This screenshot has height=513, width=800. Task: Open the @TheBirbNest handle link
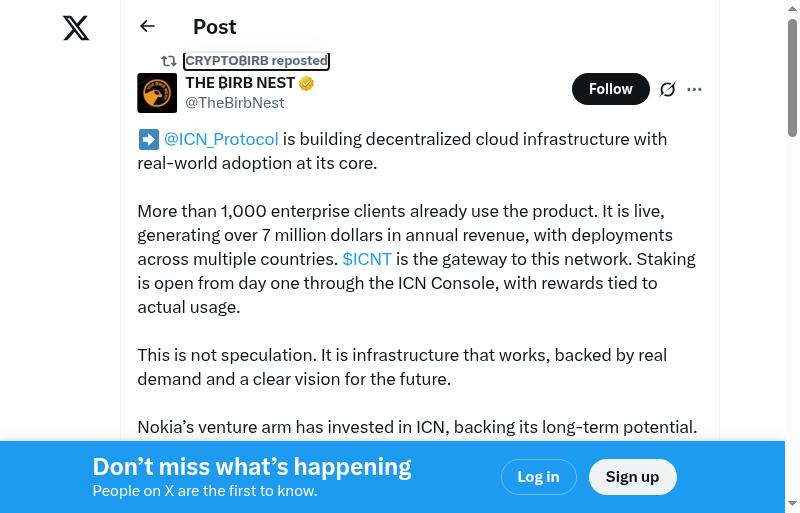[x=235, y=103]
